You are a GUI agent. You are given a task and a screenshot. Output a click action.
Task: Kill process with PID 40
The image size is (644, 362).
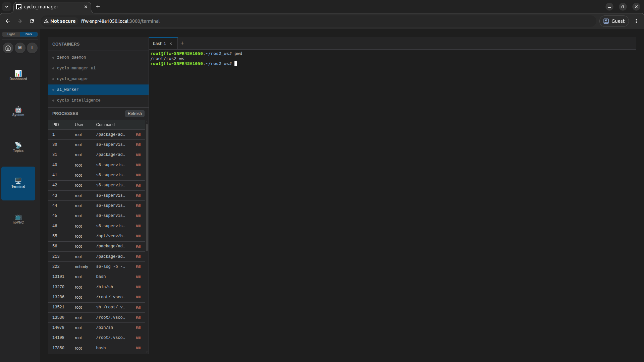coord(138,165)
